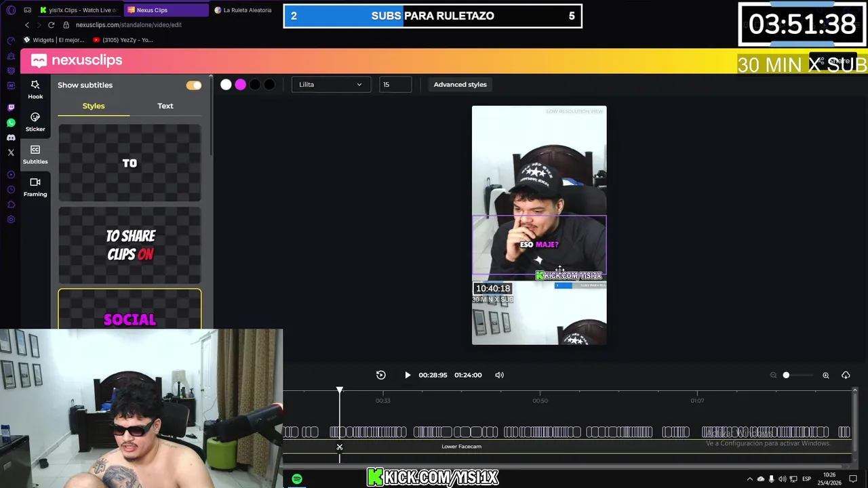Viewport: 868px width, 488px height.
Task: Click the timeline playhead marker
Action: click(340, 390)
